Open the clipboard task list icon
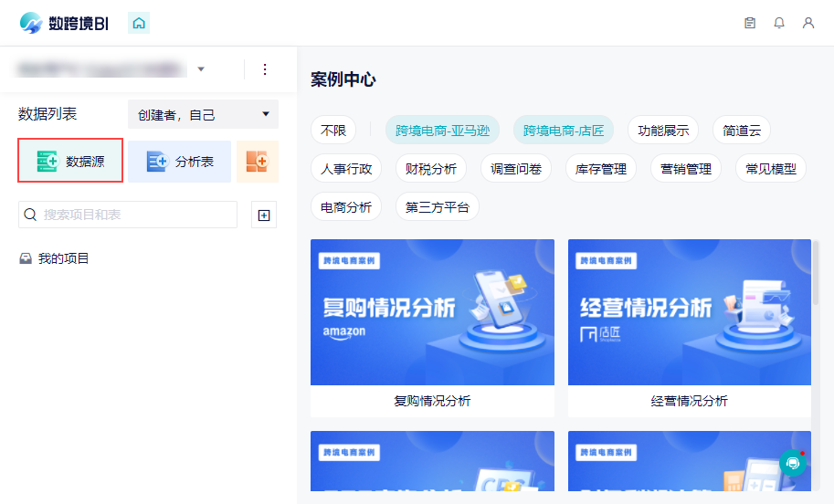 [750, 23]
